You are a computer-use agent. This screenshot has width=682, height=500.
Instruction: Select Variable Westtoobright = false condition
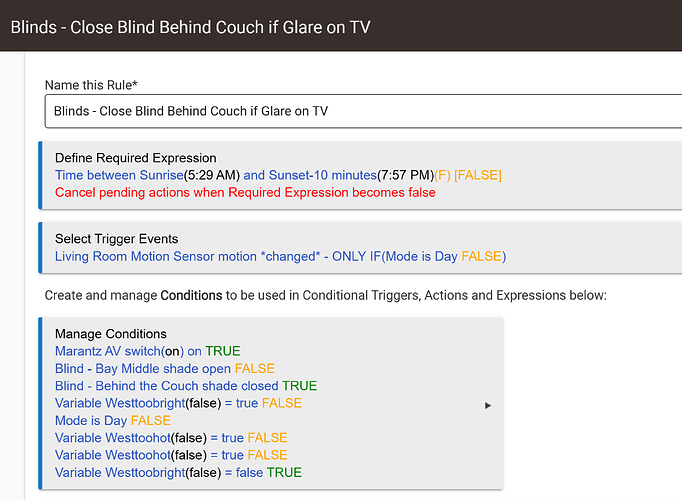point(178,473)
